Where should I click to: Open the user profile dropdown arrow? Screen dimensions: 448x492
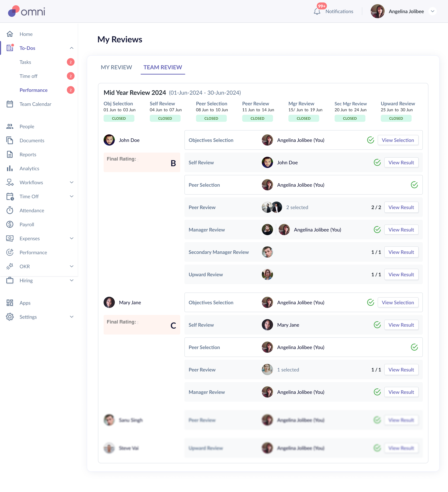432,11
